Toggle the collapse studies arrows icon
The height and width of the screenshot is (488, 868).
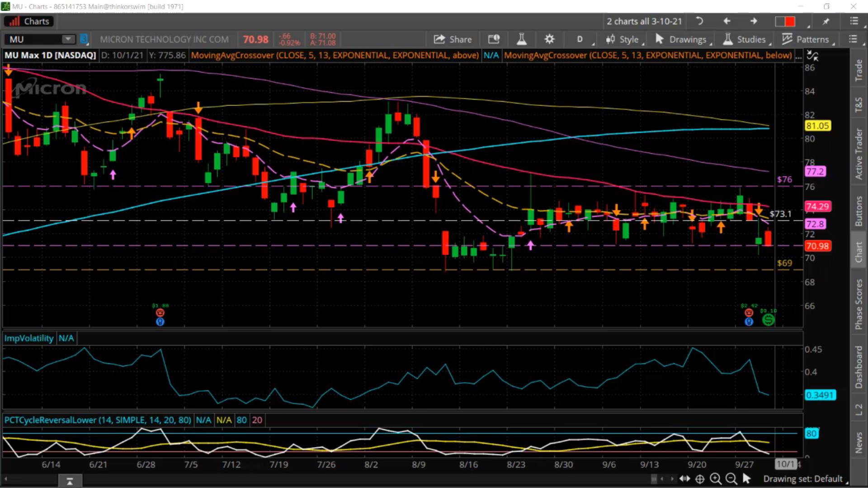812,56
